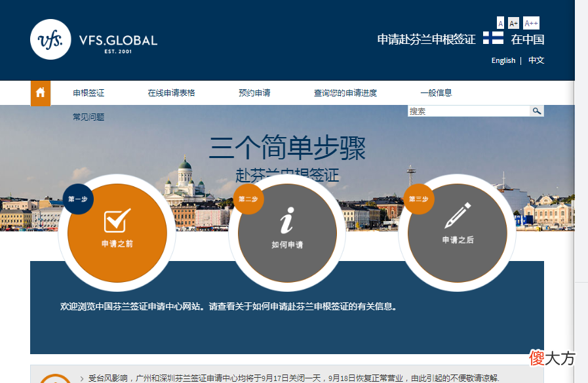Image resolution: width=588 pixels, height=383 pixels.
Task: Click the 第一步 badge
Action: (78, 199)
